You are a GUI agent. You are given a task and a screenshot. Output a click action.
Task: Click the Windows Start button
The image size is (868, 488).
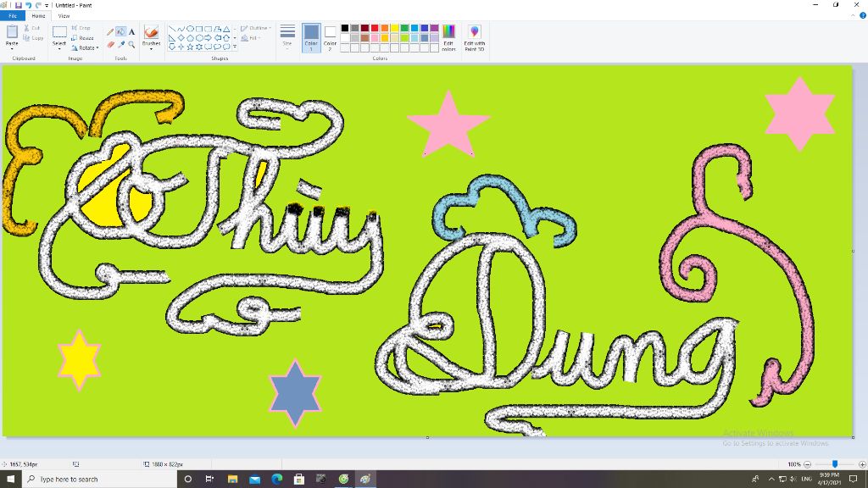(x=10, y=480)
